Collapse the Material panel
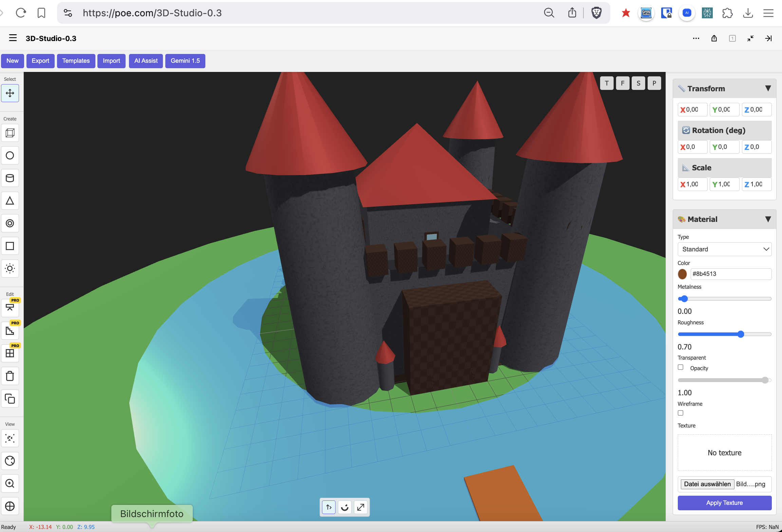Screen dimensions: 782x532 768,219
